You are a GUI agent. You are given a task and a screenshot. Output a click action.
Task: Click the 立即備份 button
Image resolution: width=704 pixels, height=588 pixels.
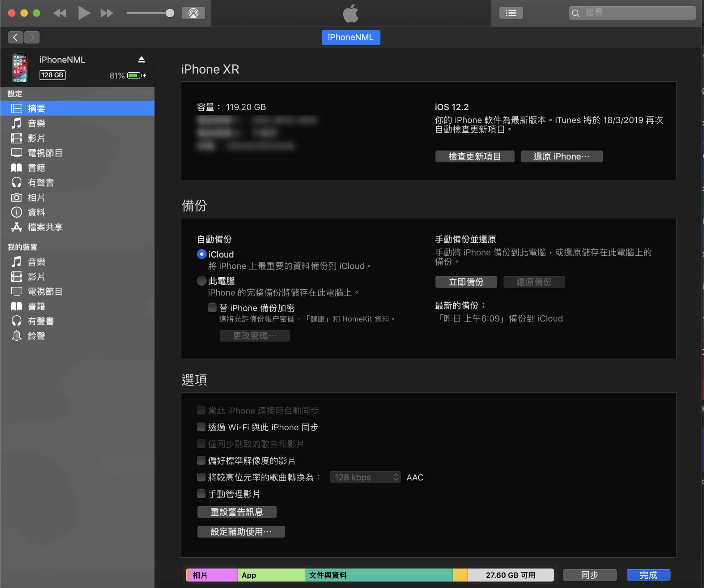click(466, 282)
